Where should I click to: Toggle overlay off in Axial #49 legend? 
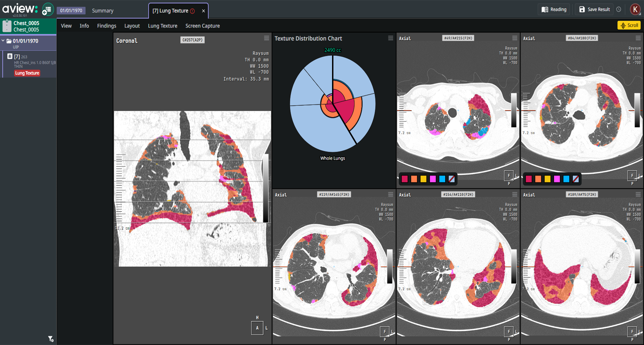[451, 179]
